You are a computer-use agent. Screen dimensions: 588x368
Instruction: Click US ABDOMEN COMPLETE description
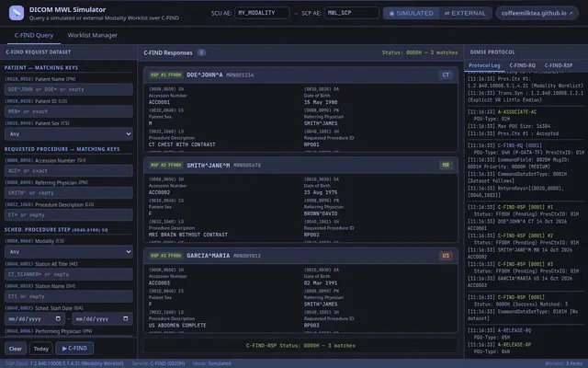[x=177, y=325]
